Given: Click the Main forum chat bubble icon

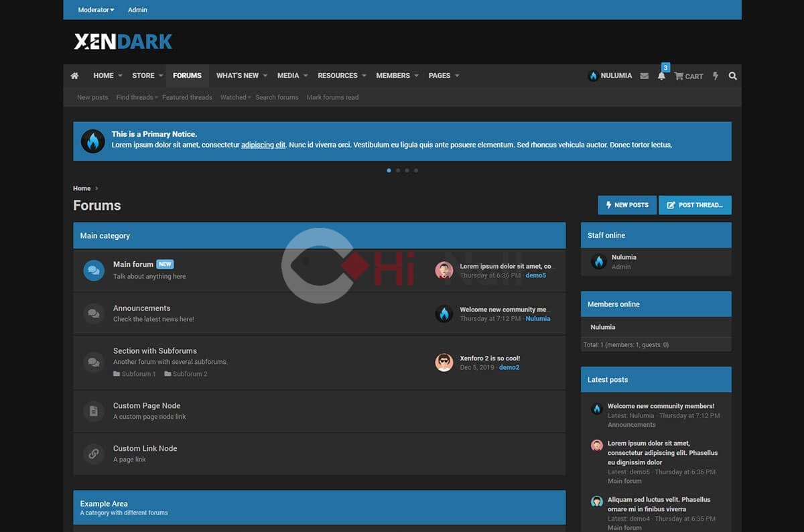Looking at the screenshot, I should coord(94,271).
